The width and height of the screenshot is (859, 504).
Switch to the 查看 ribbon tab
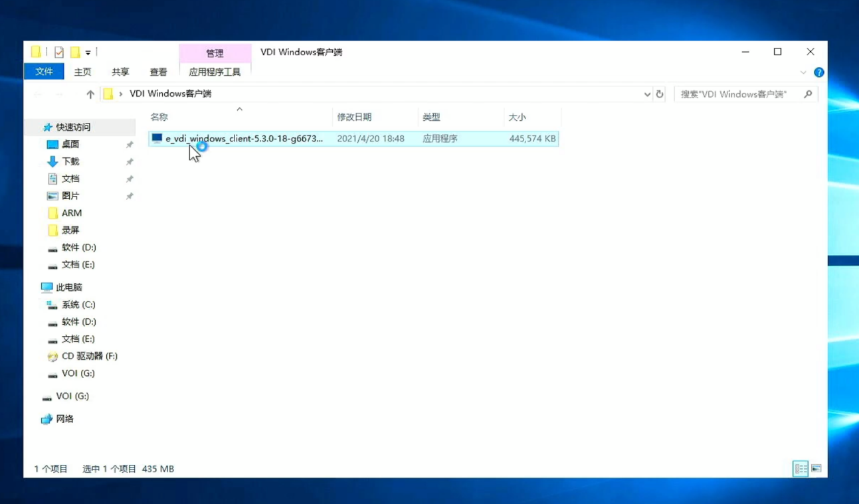(158, 72)
